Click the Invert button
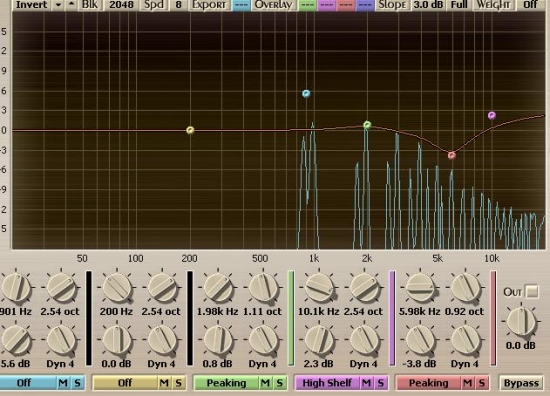 [32, 5]
